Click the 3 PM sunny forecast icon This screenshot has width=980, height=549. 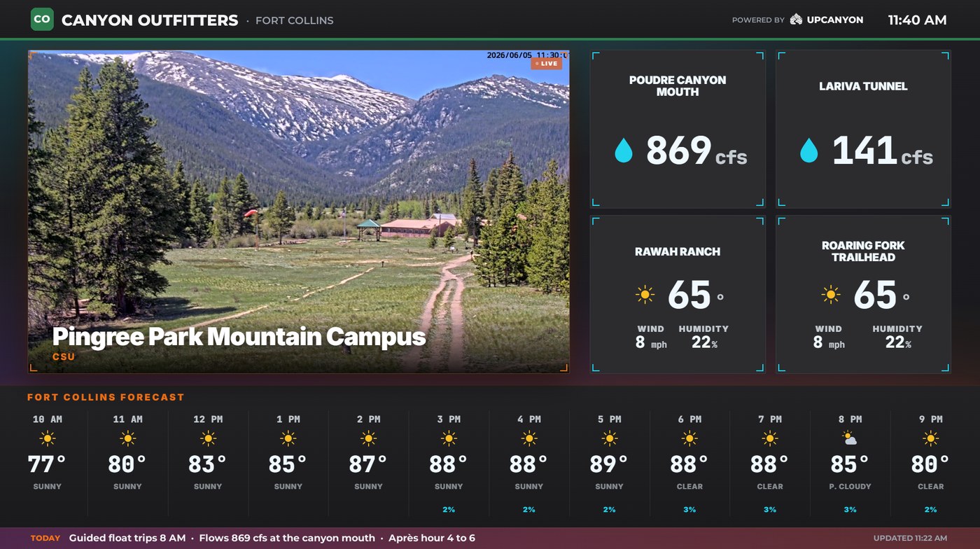[x=449, y=439]
